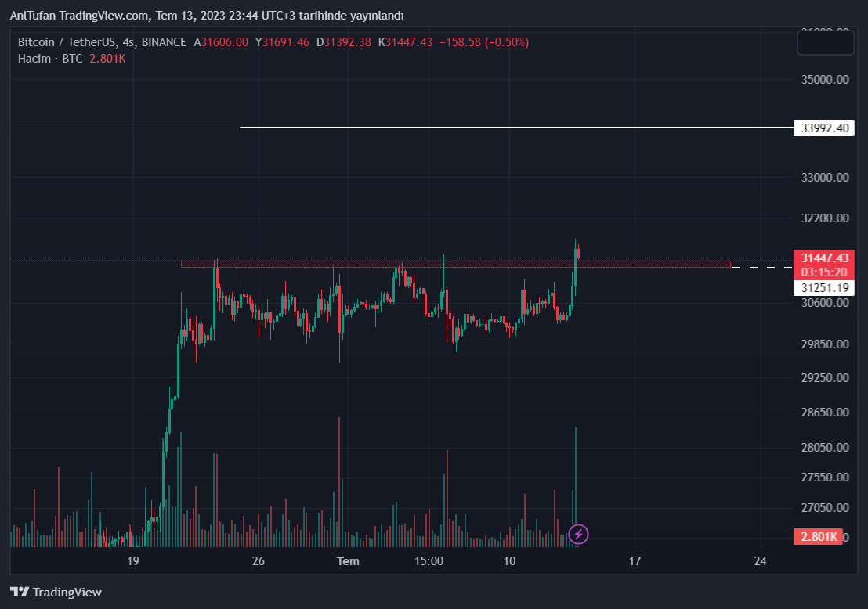Click the 4s interval label in the legend
Image resolution: width=868 pixels, height=609 pixels.
128,42
